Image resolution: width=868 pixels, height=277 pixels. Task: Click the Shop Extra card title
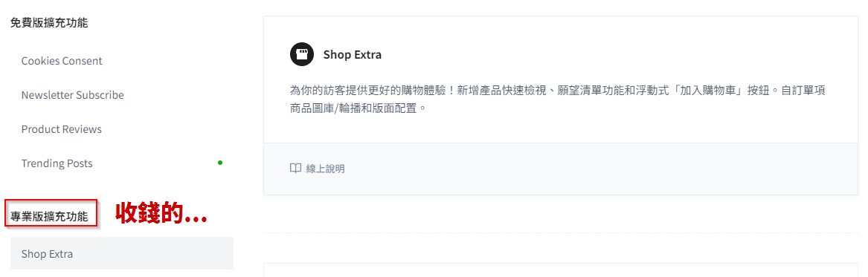(x=352, y=55)
